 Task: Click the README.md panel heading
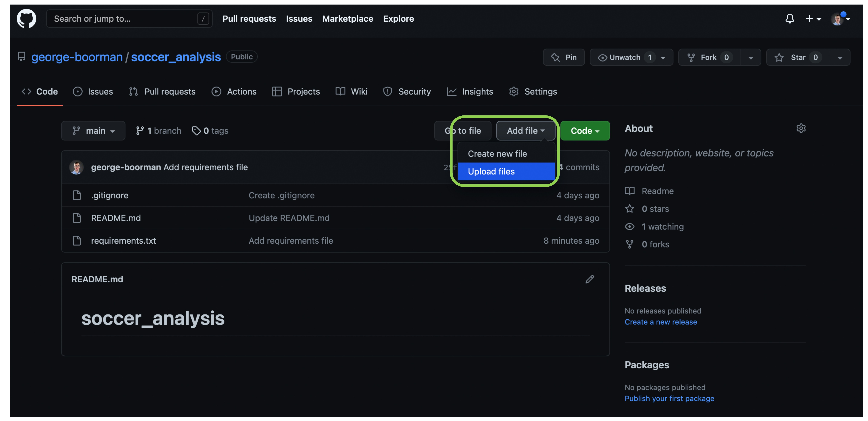(x=97, y=279)
